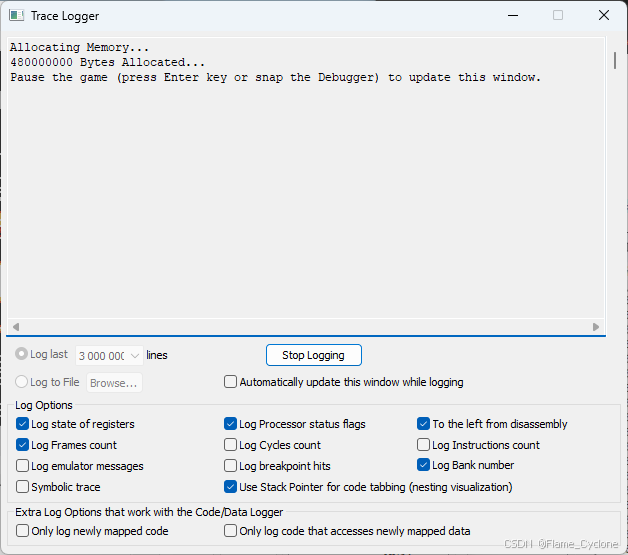Click the 'Allocating Memory...' log line
The image size is (628, 555).
pos(79,47)
